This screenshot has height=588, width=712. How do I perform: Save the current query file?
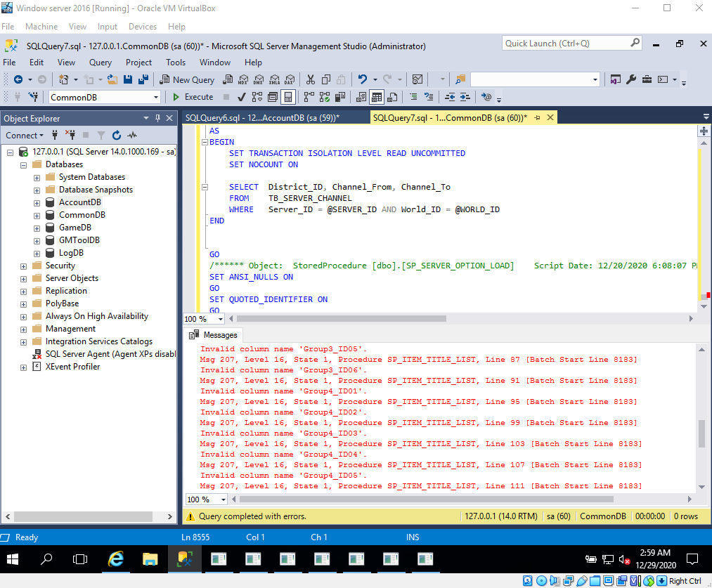(128, 80)
